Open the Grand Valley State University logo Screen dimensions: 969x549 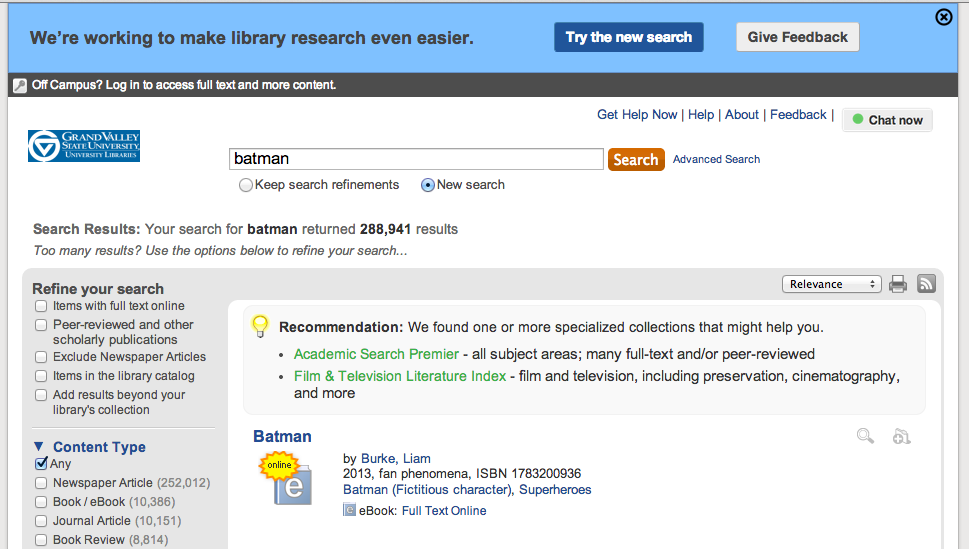tap(84, 146)
